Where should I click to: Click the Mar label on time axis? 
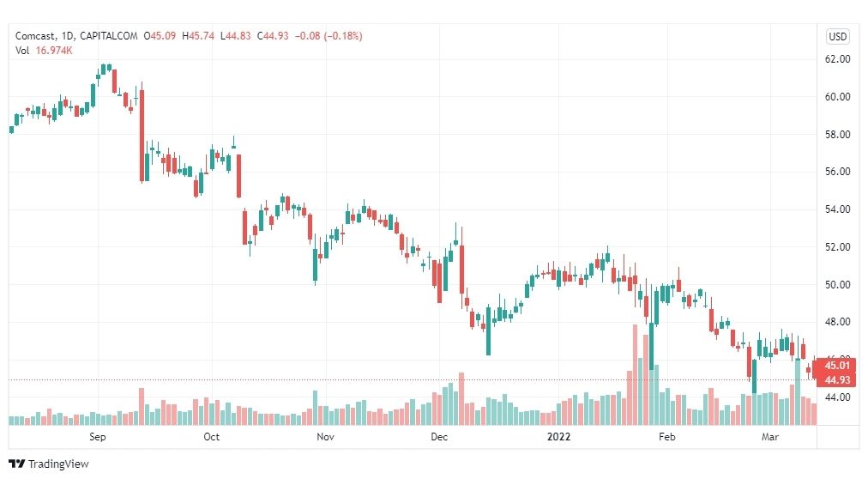click(x=770, y=437)
